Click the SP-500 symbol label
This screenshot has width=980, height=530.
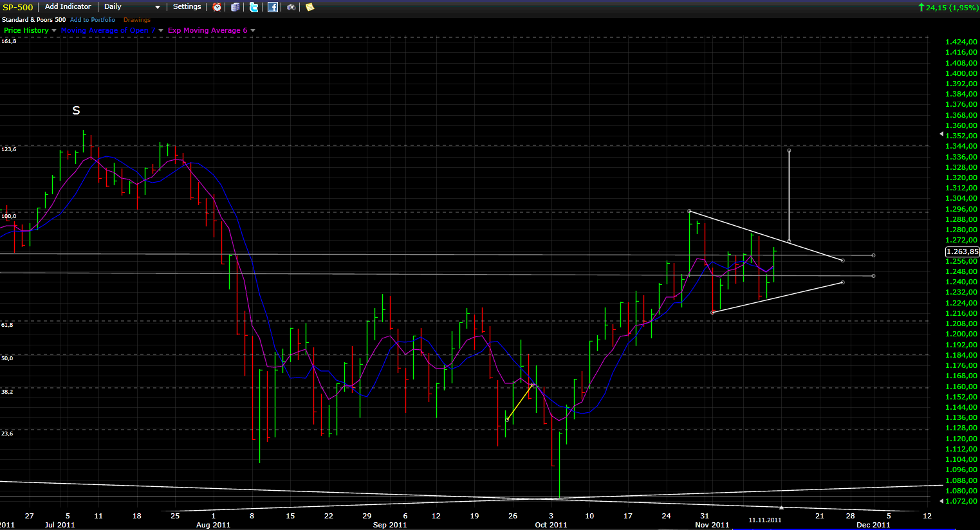coord(17,7)
